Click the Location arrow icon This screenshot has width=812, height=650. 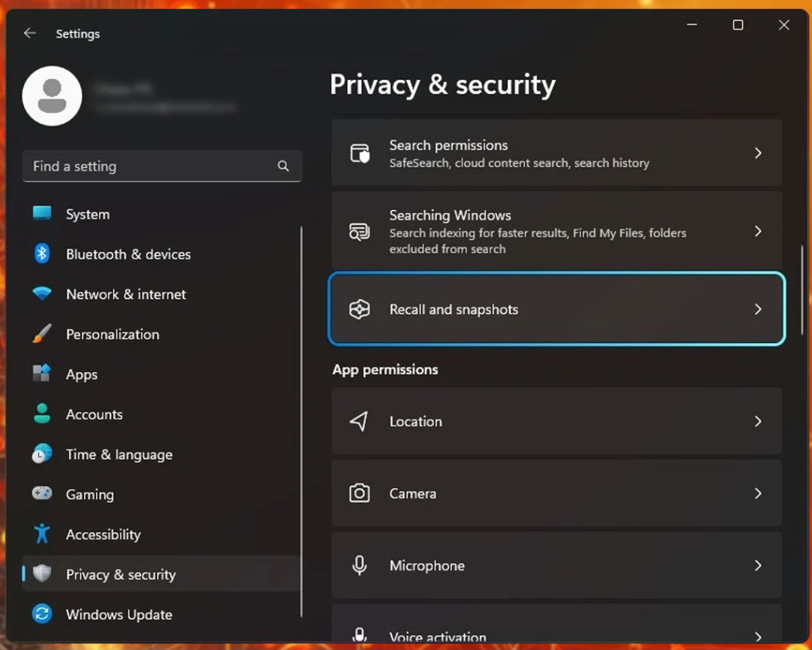359,421
